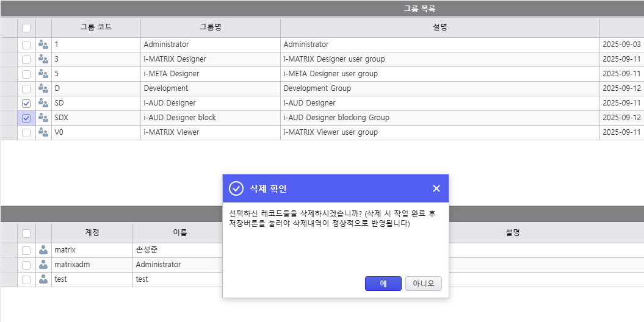
Task: Click the group icon for i-MATRIX Designer
Action: [43, 59]
